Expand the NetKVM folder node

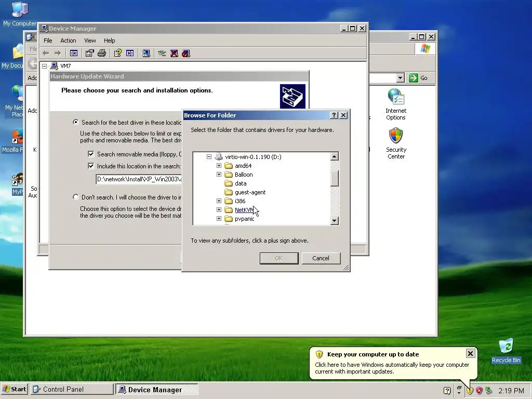click(x=219, y=210)
